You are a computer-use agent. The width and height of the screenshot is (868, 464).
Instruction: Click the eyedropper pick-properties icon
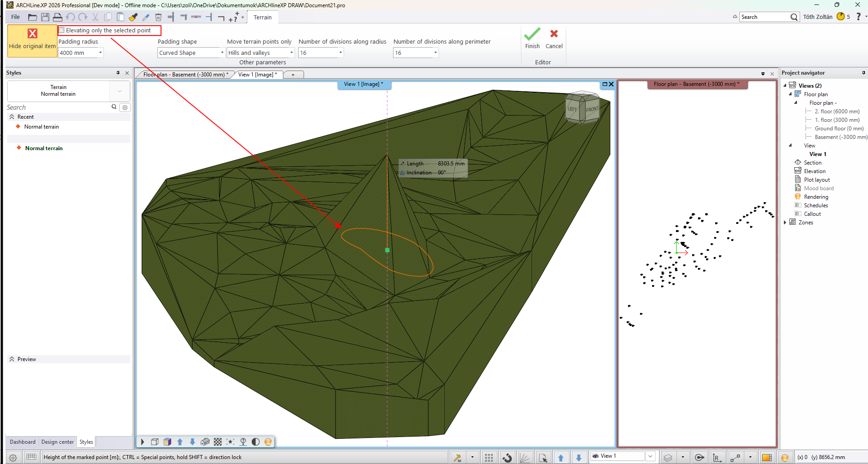tap(146, 17)
